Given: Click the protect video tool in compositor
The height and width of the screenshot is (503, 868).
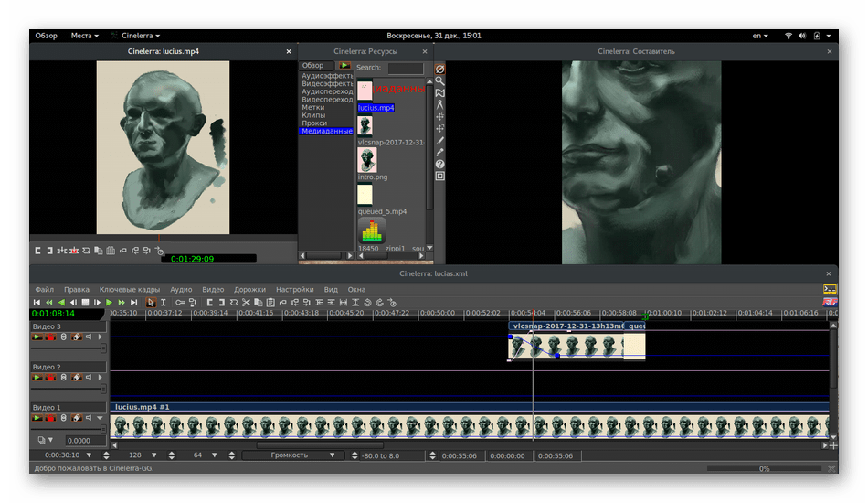Looking at the screenshot, I should pyautogui.click(x=439, y=69).
